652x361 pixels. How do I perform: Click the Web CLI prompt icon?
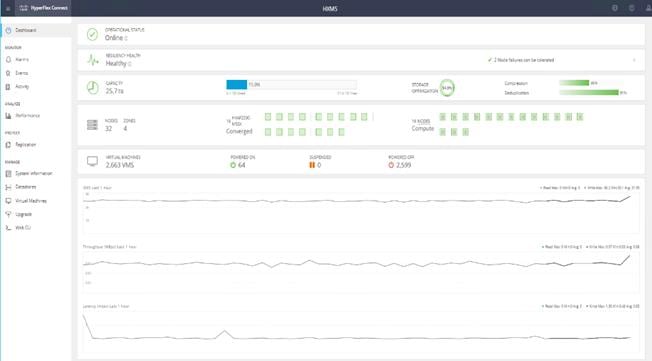(x=8, y=228)
